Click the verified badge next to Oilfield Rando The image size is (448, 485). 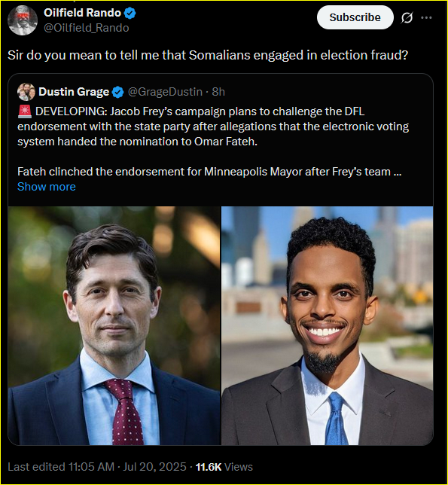(x=130, y=13)
